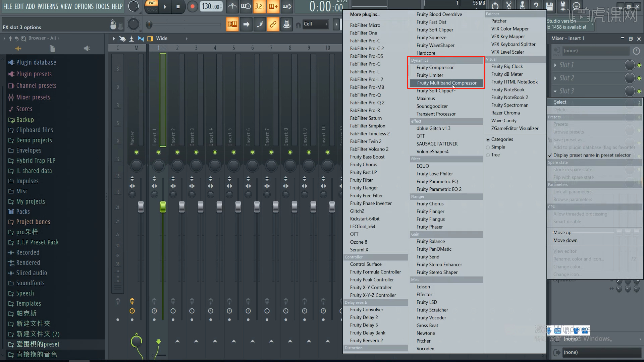Click the metronome icon

[x=232, y=6]
